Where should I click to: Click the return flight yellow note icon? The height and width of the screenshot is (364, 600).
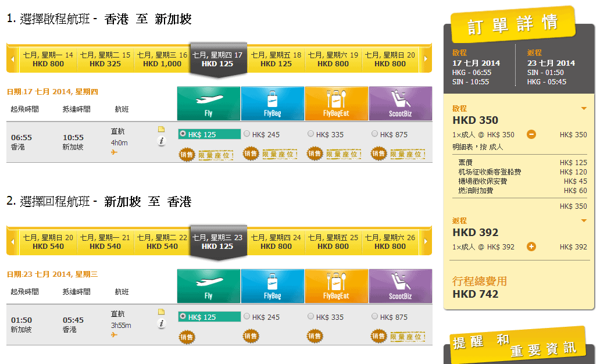coord(162,312)
